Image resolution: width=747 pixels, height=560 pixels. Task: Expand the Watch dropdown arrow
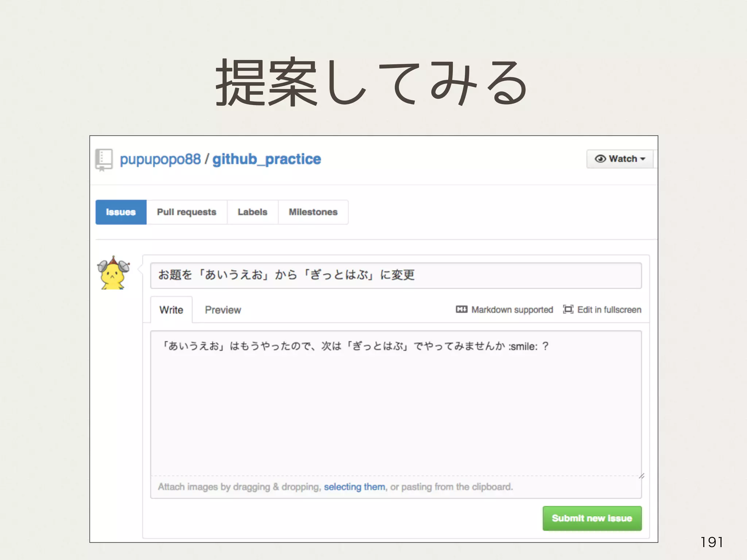coord(643,159)
